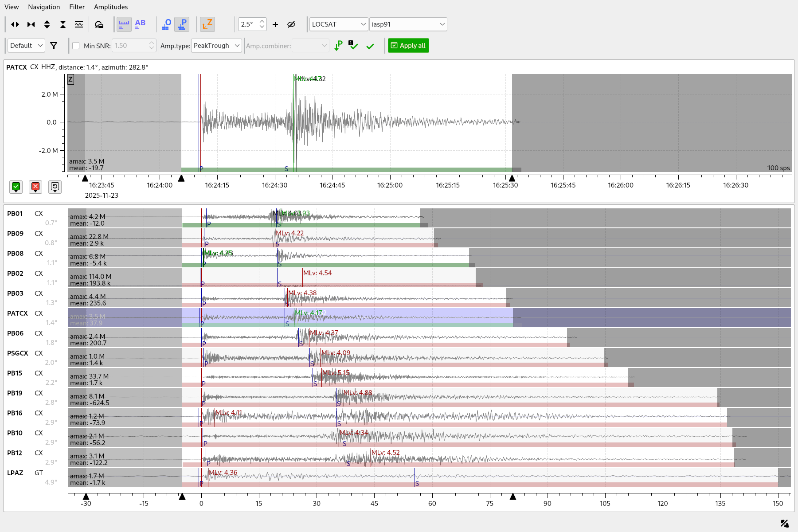Enable the Min SNR checkbox
798x532 pixels.
[76, 46]
